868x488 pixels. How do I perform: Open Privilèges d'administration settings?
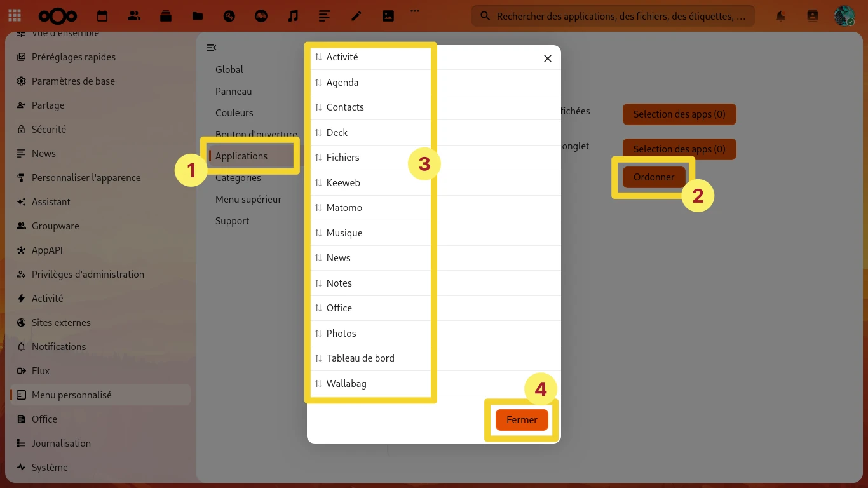pos(100,274)
